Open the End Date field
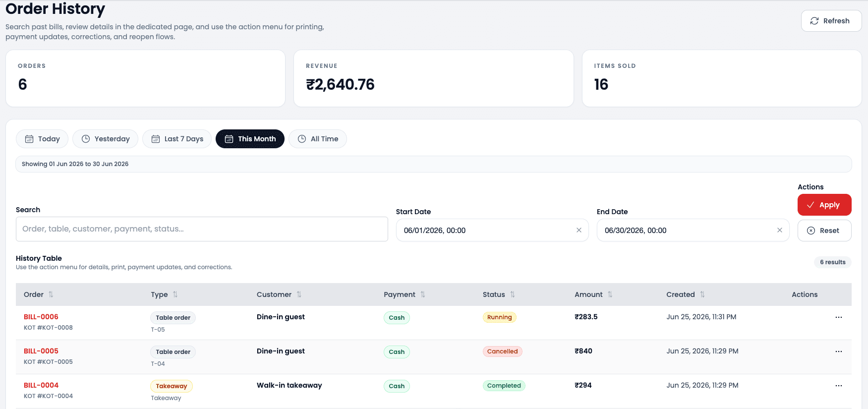Image resolution: width=868 pixels, height=409 pixels. [x=693, y=231]
